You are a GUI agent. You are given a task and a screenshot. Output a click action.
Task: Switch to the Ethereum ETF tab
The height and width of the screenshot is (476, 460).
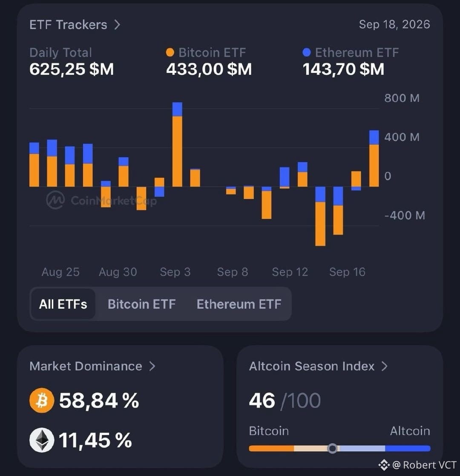239,304
